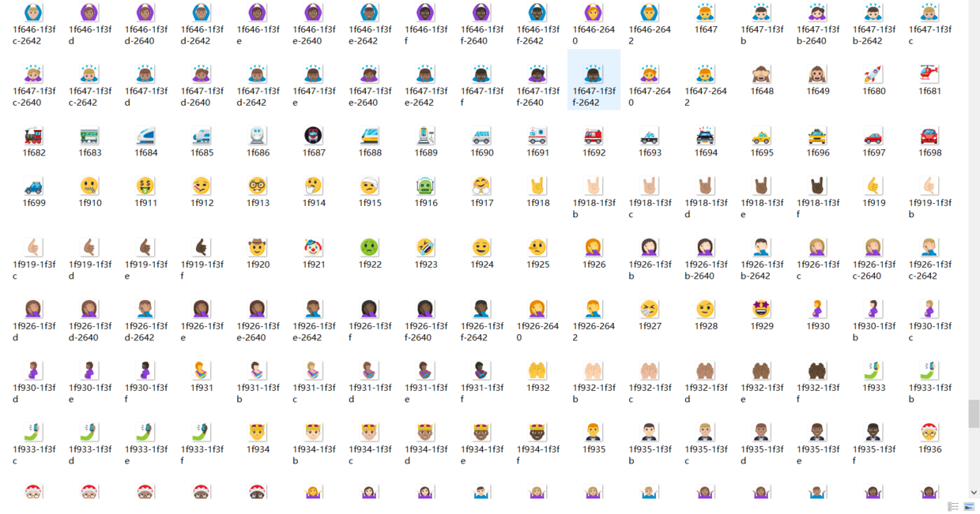This screenshot has height=514, width=980.
Task: Click the 1f697 red car file
Action: [873, 142]
